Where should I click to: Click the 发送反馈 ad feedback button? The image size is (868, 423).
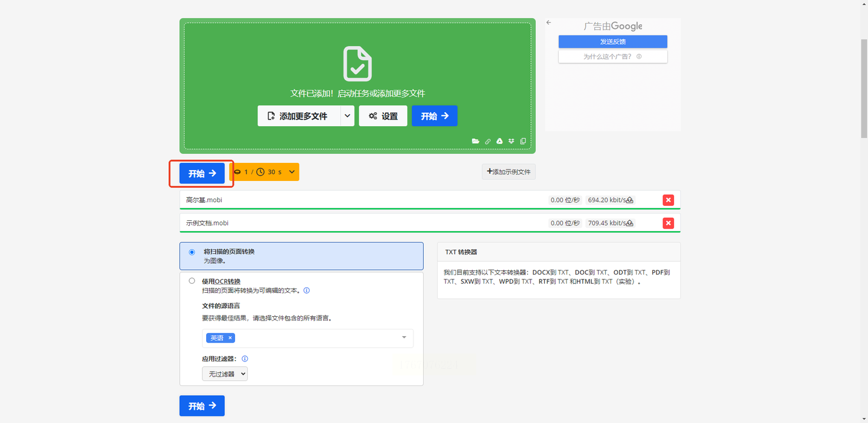[612, 42]
